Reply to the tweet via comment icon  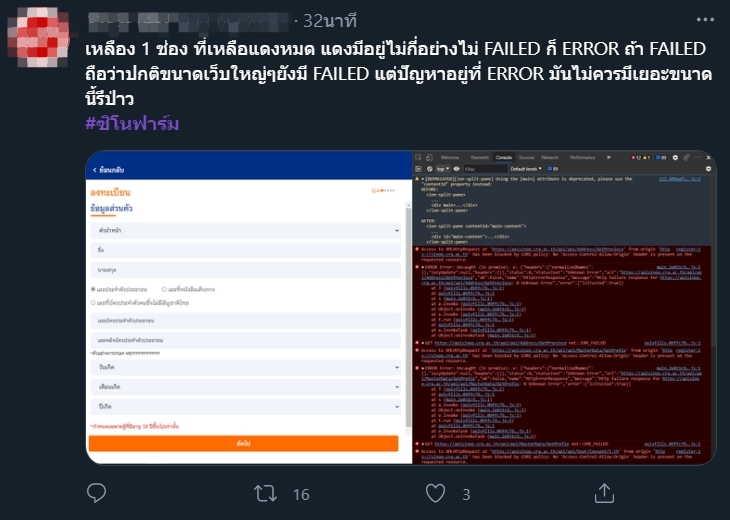pyautogui.click(x=96, y=493)
